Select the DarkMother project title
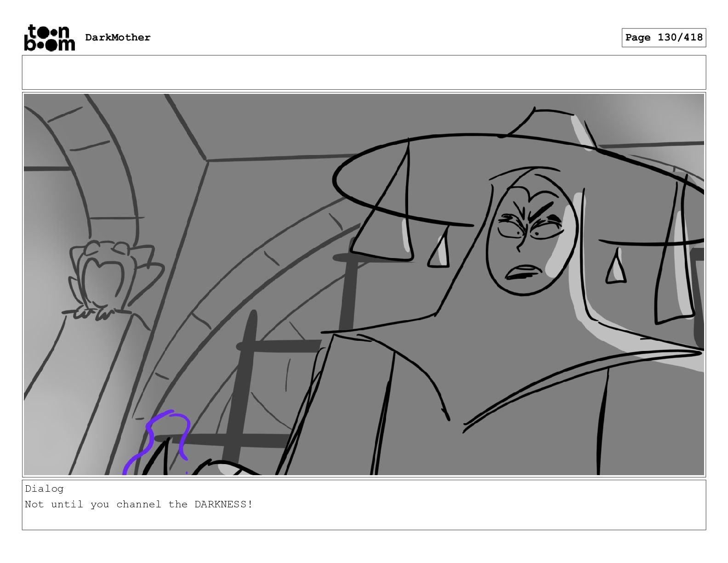Screen dimensions: 728x563 coord(118,37)
